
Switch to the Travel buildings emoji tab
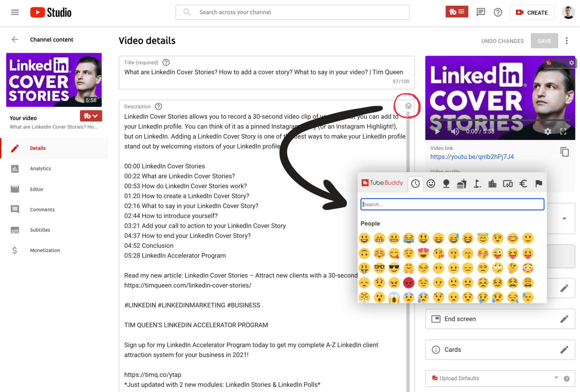point(492,184)
